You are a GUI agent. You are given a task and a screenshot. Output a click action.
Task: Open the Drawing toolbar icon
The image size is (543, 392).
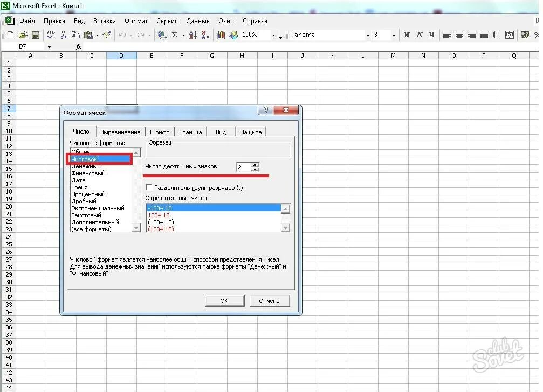(233, 35)
